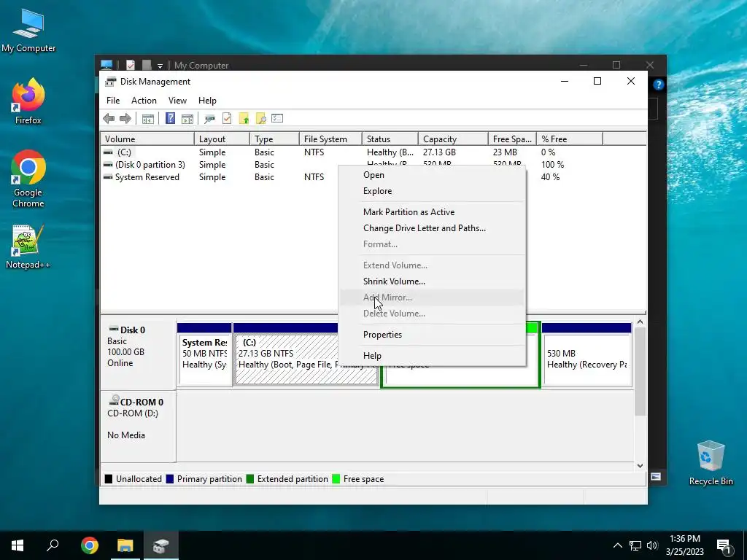This screenshot has height=560, width=747.
Task: Open the Help menu in menu bar
Action: pyautogui.click(x=207, y=101)
